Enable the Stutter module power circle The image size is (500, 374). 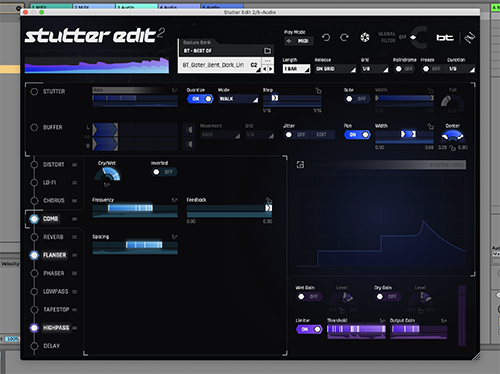[34, 91]
